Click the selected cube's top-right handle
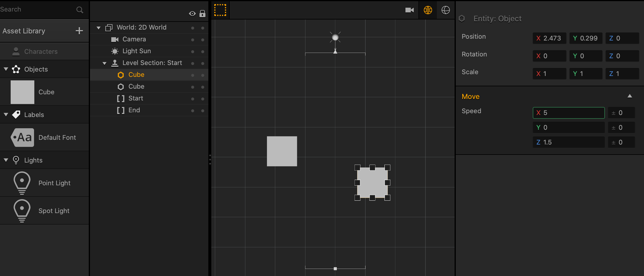The height and width of the screenshot is (276, 644). coord(387,168)
